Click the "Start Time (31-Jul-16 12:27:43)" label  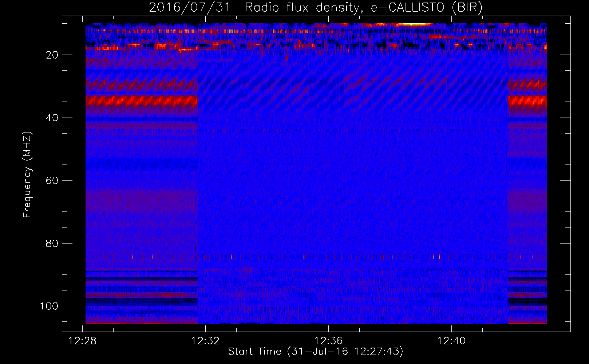pos(316,352)
